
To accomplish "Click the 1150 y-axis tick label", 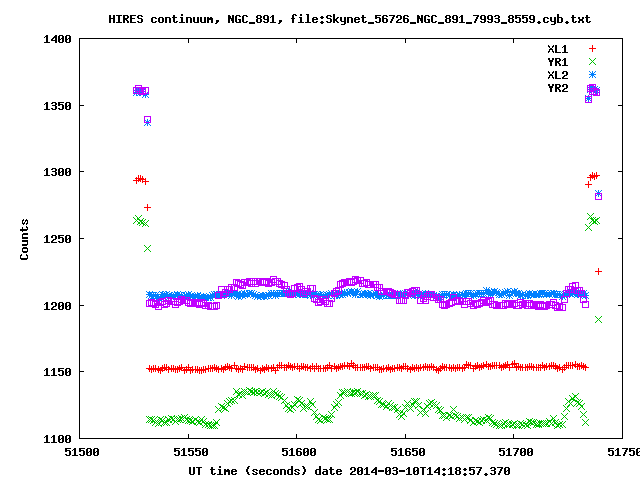I will click(x=57, y=372).
